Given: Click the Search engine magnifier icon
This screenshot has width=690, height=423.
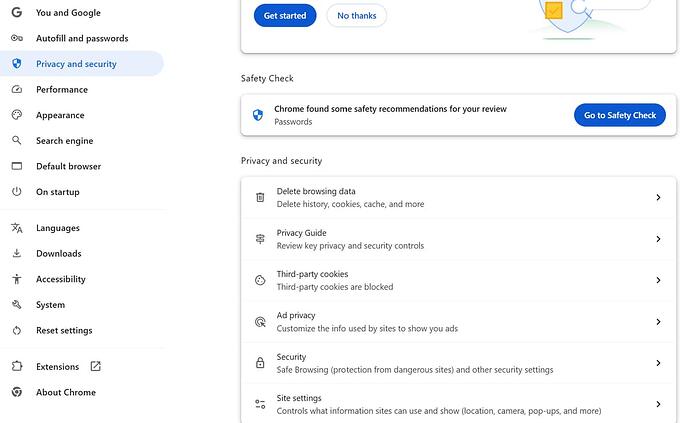Looking at the screenshot, I should pyautogui.click(x=16, y=141).
